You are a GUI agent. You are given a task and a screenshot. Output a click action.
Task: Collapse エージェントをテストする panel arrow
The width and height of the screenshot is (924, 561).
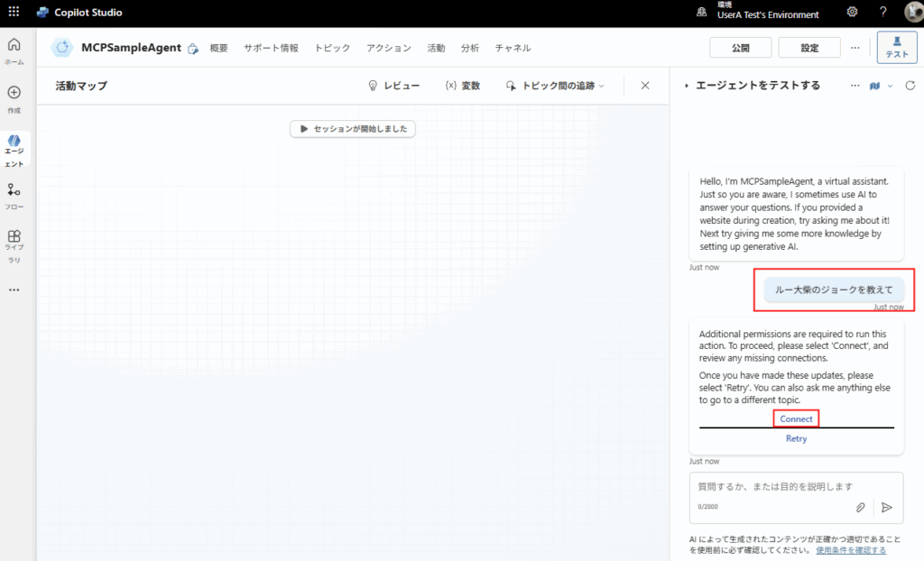[x=687, y=86]
